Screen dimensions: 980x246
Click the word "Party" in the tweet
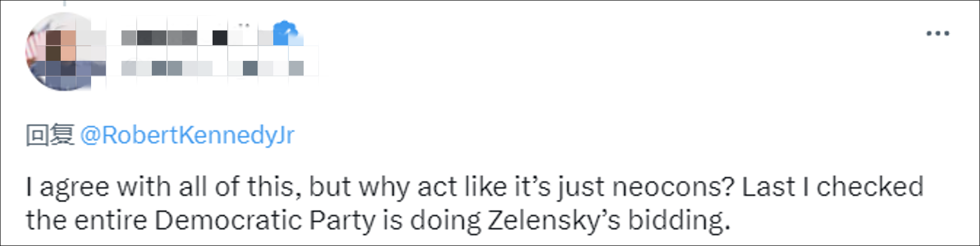coord(342,221)
